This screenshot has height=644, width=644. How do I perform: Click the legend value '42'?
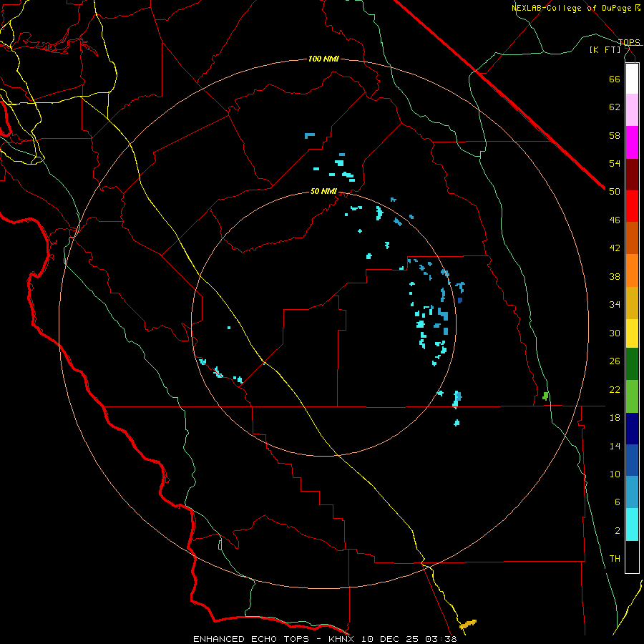coord(615,248)
